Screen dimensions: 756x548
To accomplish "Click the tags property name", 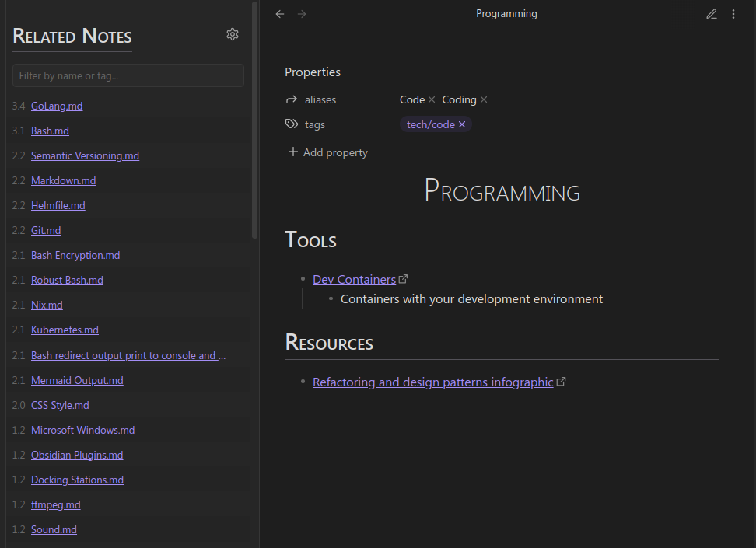I will (315, 125).
